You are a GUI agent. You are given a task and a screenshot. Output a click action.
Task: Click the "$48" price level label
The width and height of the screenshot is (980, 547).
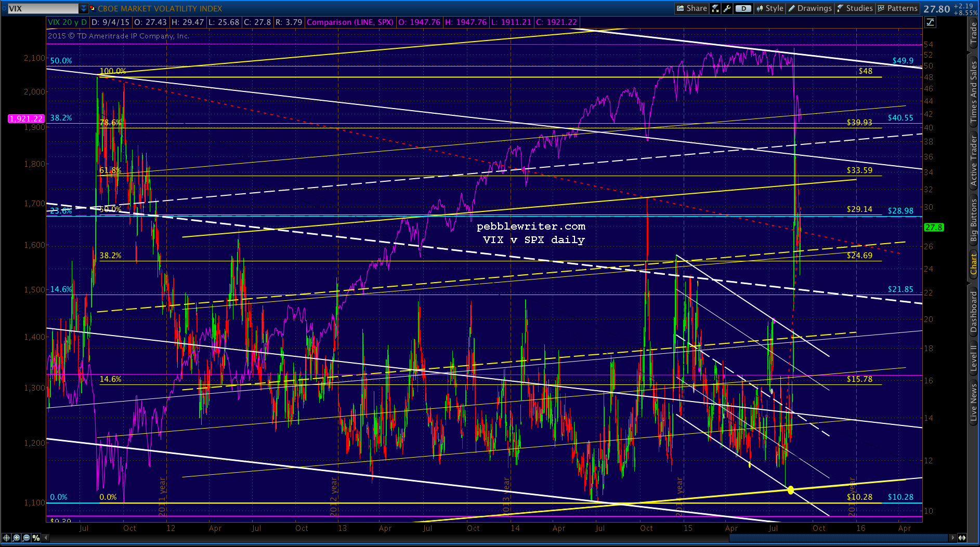(866, 71)
